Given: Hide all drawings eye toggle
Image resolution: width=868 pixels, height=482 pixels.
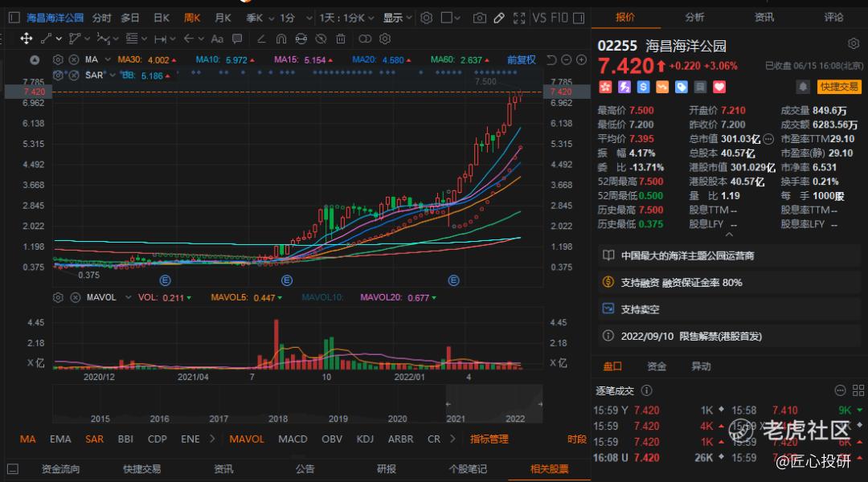Looking at the screenshot, I should 321,39.
